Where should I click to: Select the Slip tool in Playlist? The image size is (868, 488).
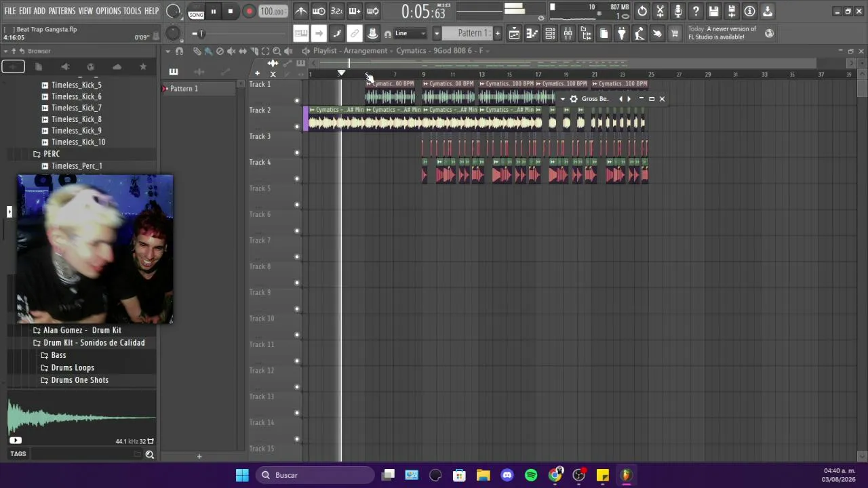(x=243, y=51)
